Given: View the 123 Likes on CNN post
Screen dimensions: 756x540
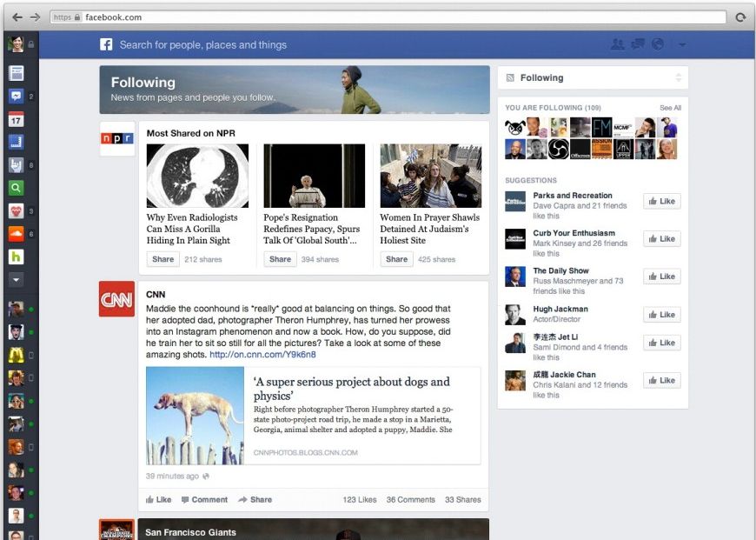Looking at the screenshot, I should [x=360, y=500].
